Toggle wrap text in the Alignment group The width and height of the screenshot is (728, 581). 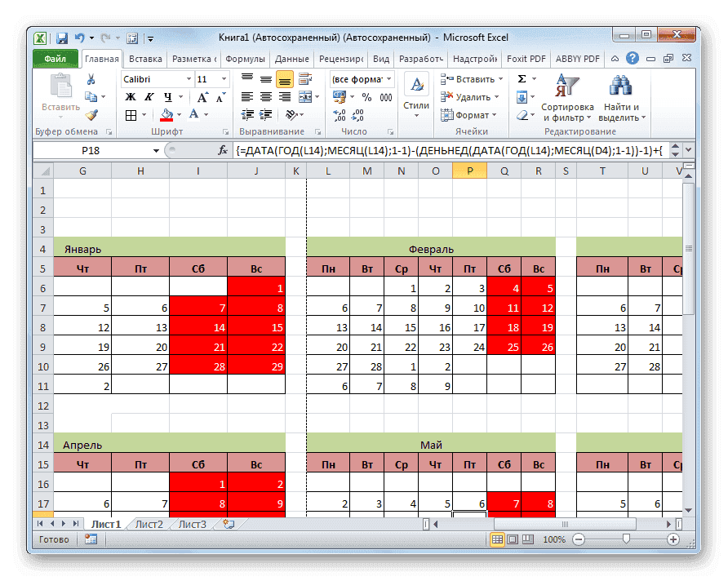tap(306, 78)
